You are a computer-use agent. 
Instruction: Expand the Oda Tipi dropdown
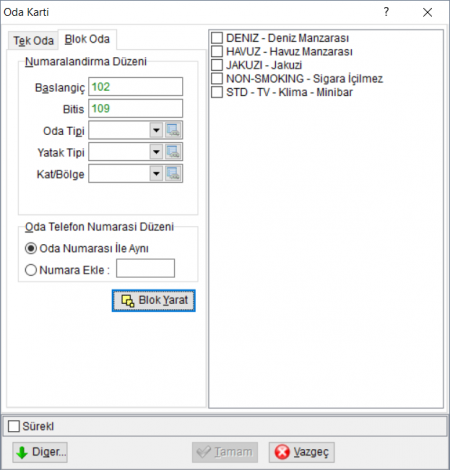[156, 130]
